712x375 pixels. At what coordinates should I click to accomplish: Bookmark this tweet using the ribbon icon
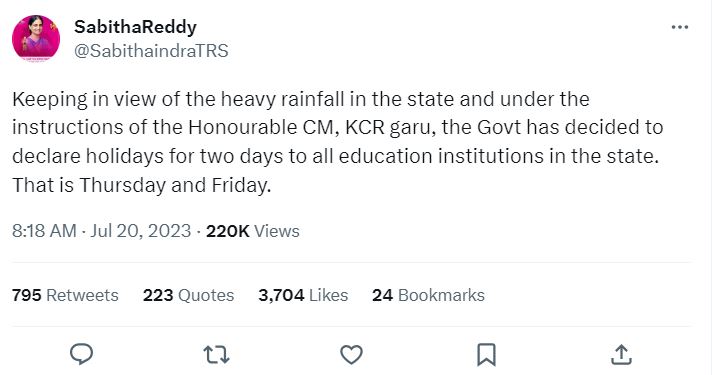486,355
